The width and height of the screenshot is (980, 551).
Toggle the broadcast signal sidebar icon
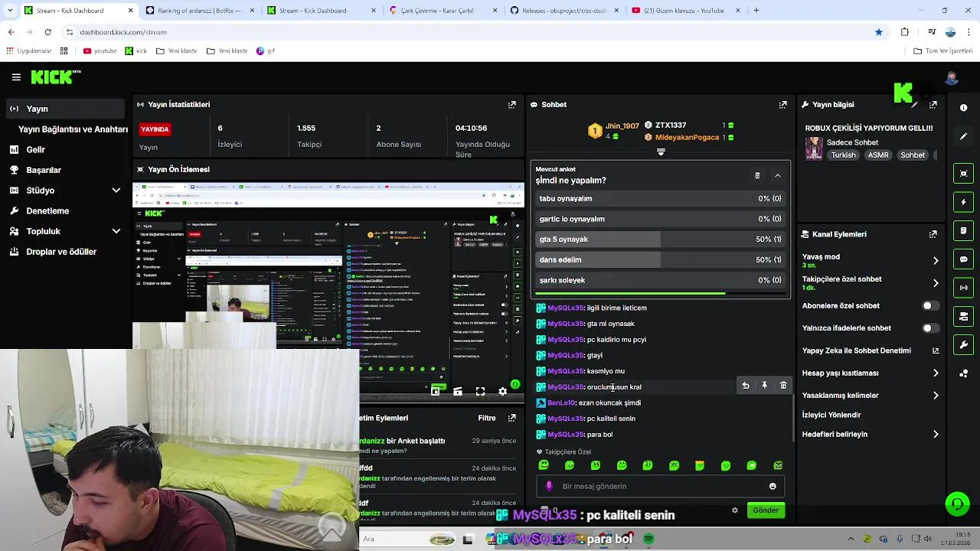click(964, 288)
